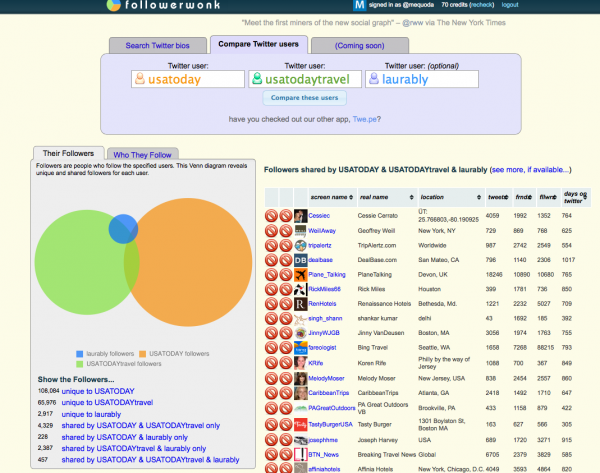
Task: Click the TastyBurgerUSA red avatar
Action: point(300,424)
